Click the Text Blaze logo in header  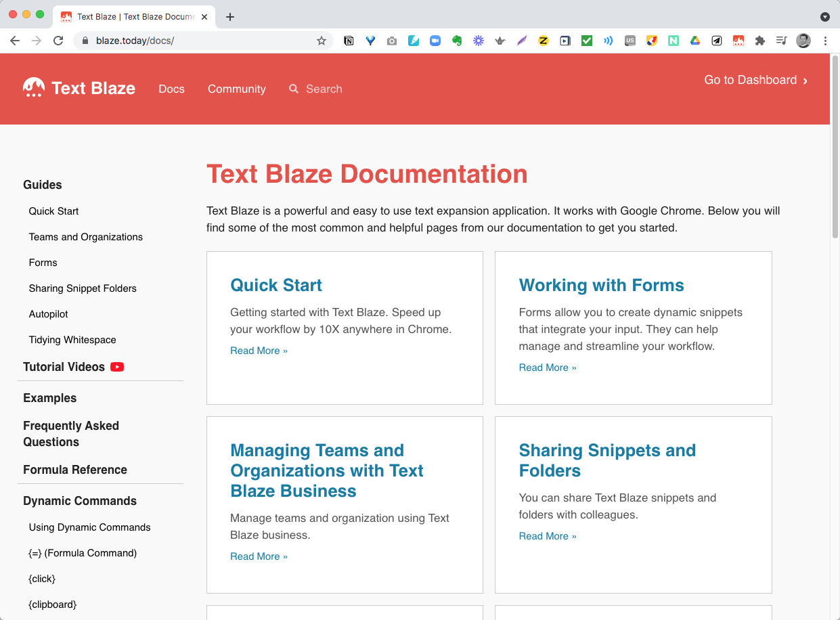tap(79, 88)
